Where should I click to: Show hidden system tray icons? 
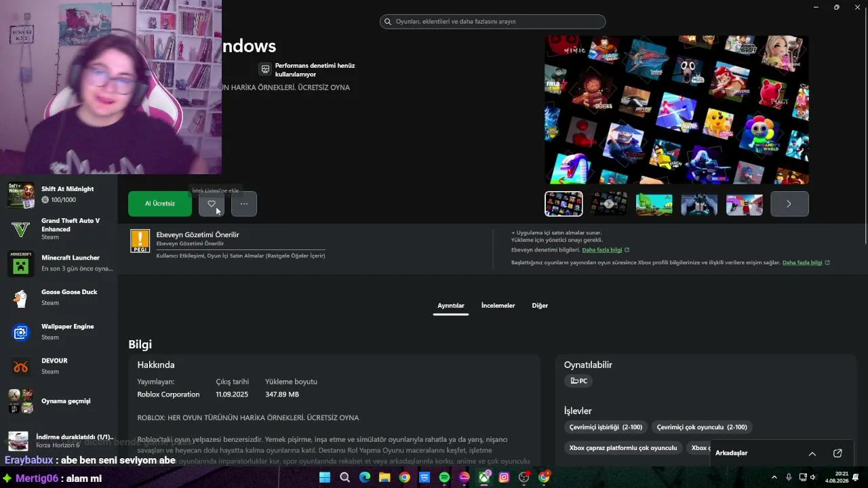coord(774,478)
